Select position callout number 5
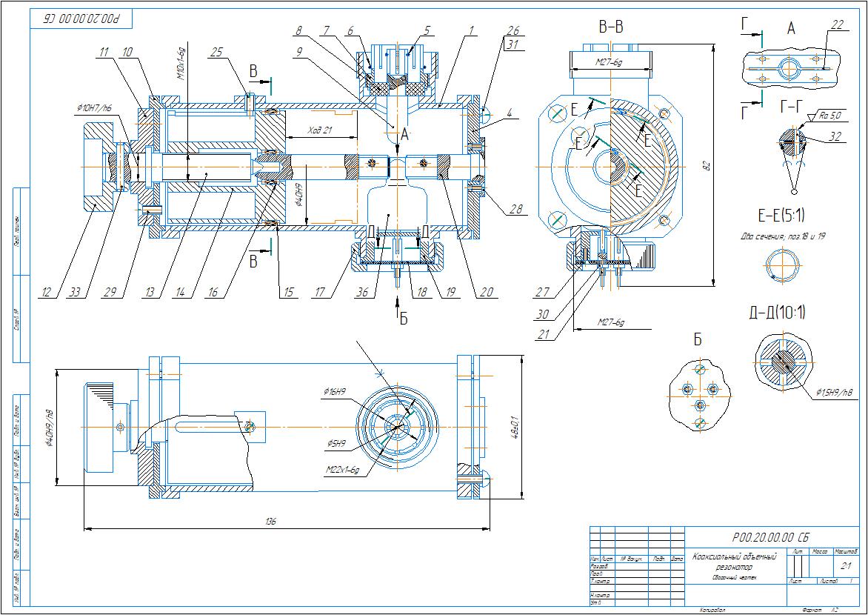 tap(427, 32)
